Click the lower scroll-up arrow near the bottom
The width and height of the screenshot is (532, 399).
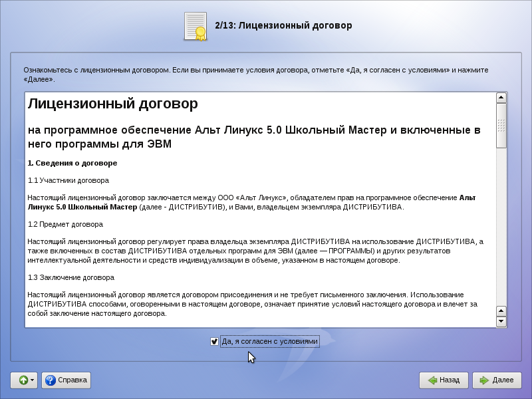pos(501,311)
